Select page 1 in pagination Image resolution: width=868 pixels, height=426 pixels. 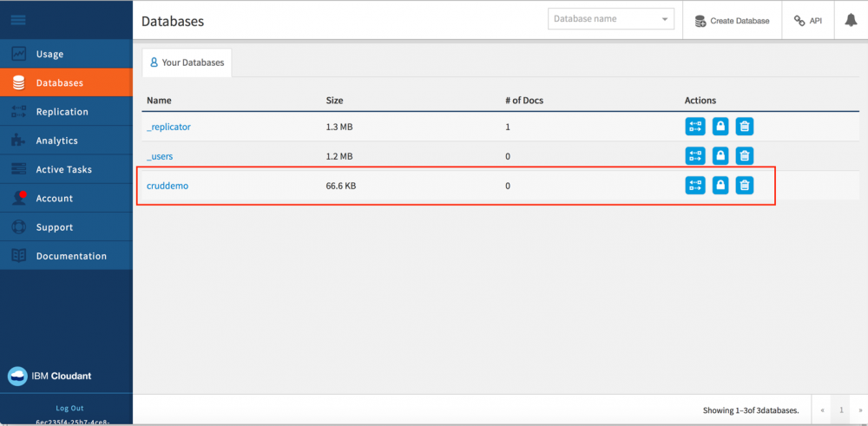click(841, 410)
